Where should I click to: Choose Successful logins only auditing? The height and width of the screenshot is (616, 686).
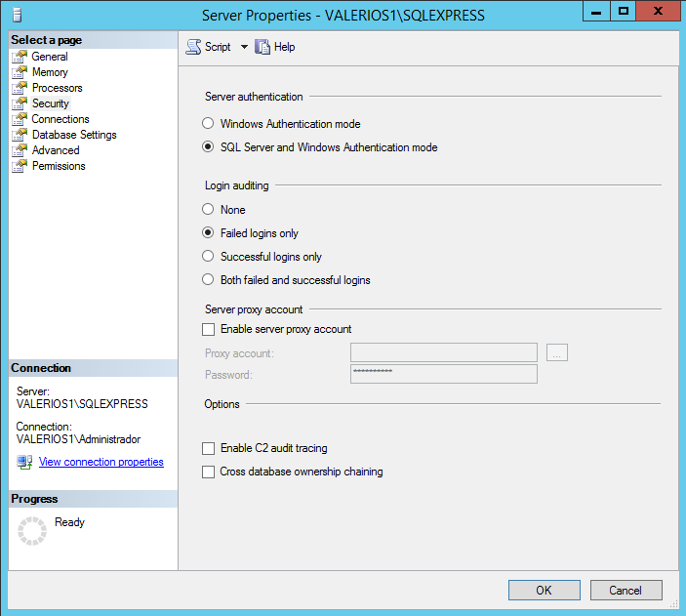208,256
